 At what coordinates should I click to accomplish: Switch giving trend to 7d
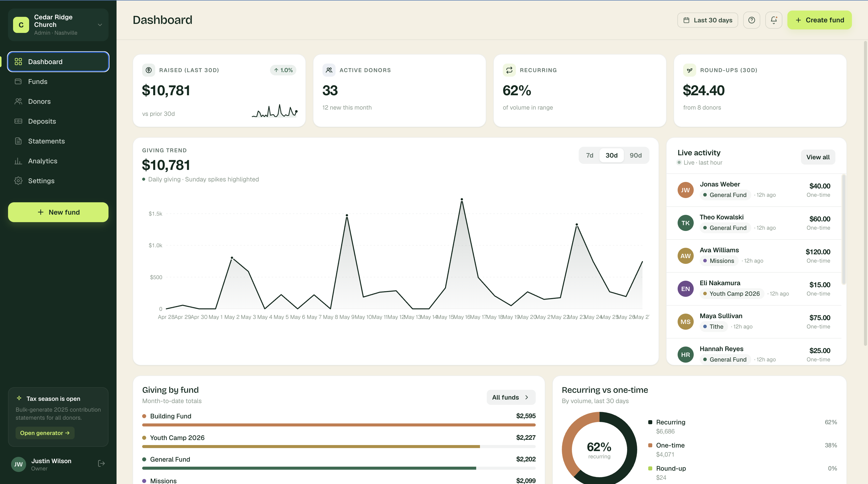tap(589, 155)
